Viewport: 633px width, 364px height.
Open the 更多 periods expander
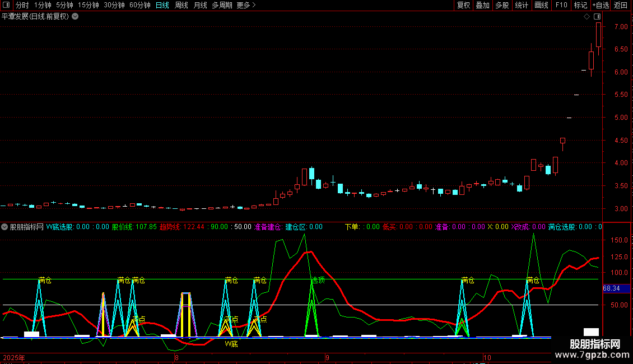[246, 5]
